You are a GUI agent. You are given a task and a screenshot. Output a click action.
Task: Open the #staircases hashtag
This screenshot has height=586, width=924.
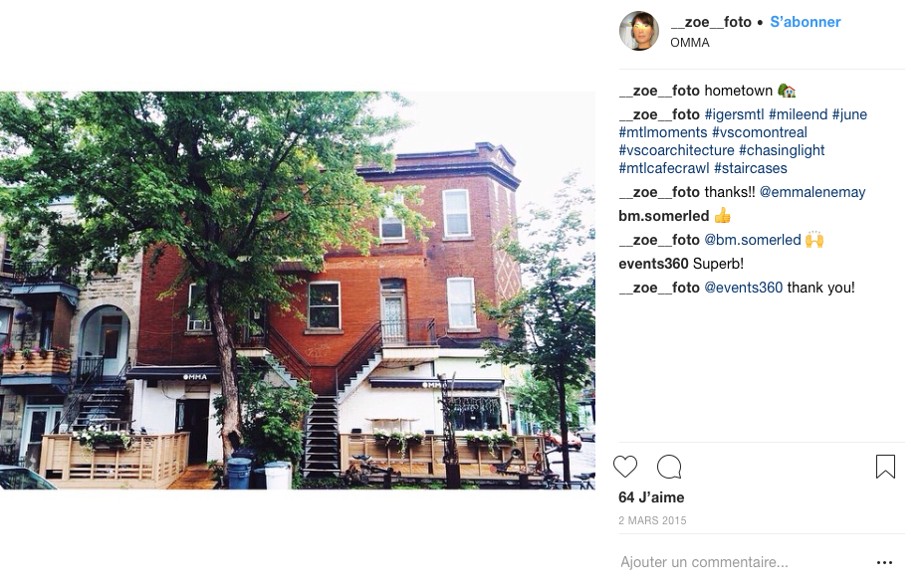click(751, 168)
